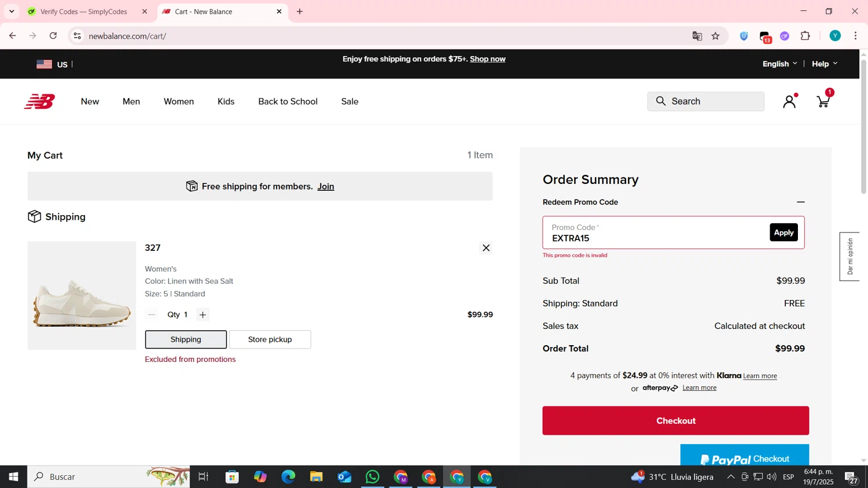This screenshot has width=868, height=488.
Task: Open the tab search dropdown arrow
Action: 12,12
